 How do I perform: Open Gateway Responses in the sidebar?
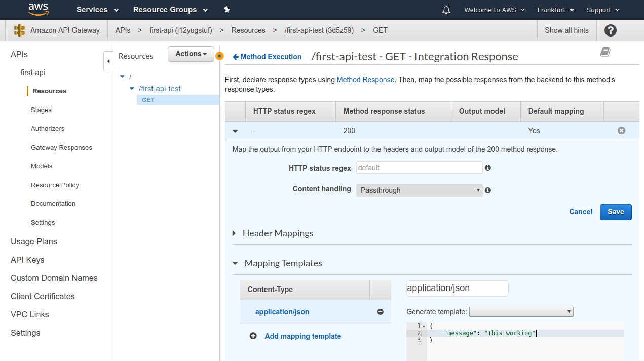click(x=61, y=148)
